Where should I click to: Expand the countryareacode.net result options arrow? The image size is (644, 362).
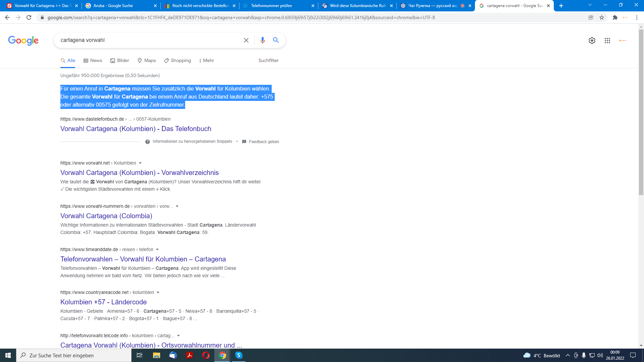(x=158, y=293)
